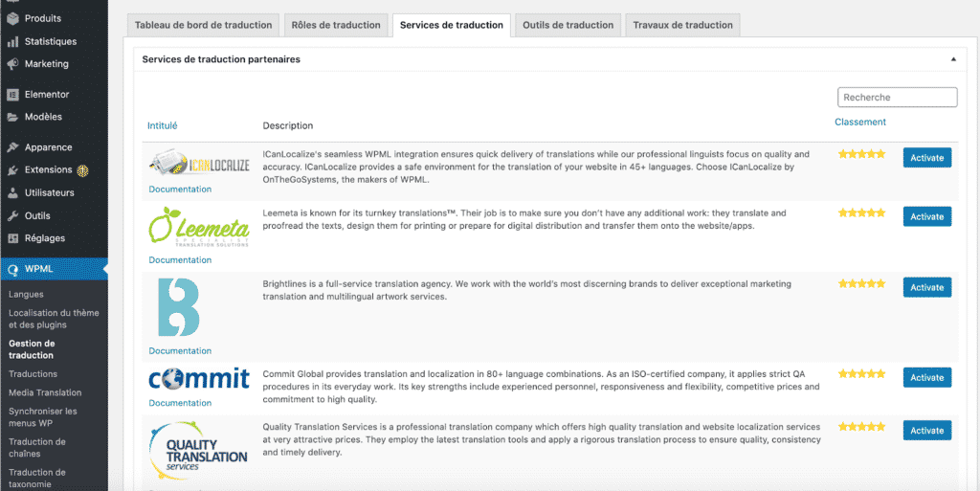Click the Utilisateurs person icon
This screenshot has width=980, height=491.
click(x=12, y=193)
